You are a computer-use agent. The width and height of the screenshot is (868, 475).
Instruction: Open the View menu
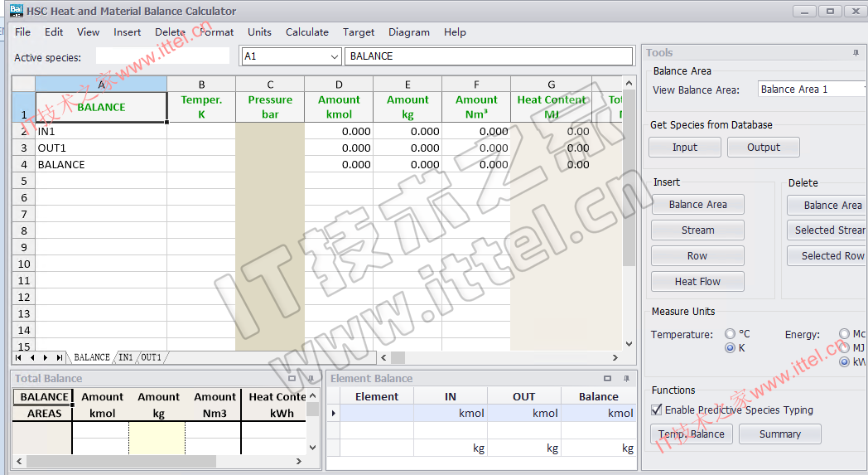(88, 32)
